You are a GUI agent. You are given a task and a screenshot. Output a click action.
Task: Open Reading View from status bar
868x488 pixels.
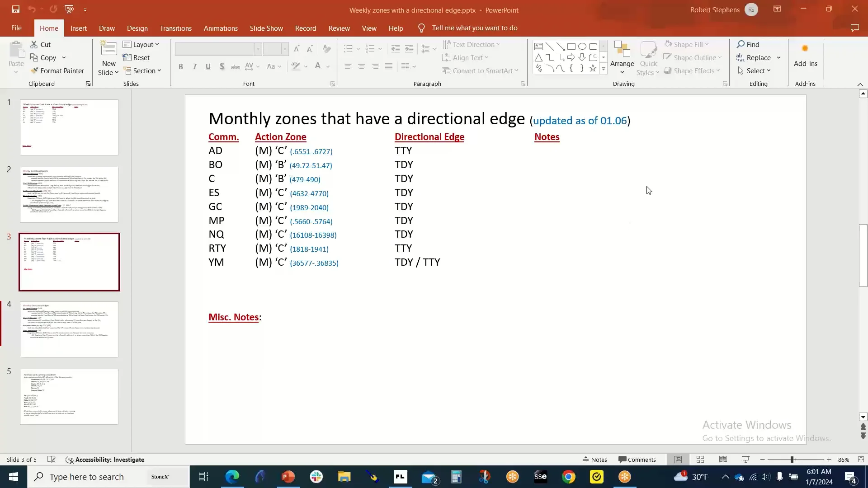coord(723,460)
